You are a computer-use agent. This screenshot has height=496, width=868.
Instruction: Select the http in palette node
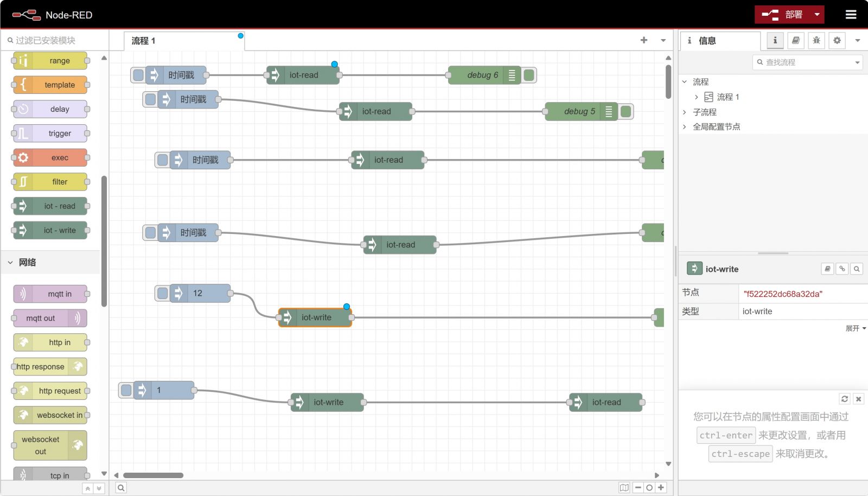click(50, 342)
